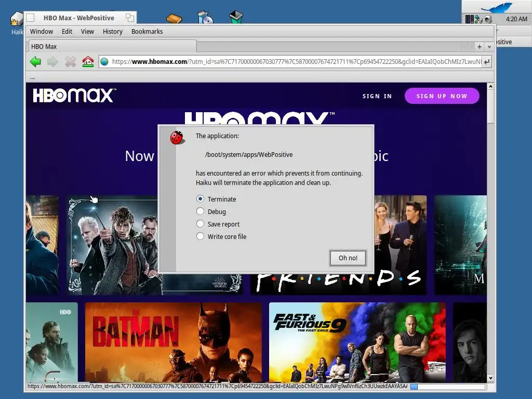This screenshot has width=532, height=399.
Task: Stop loading with the X icon
Action: [x=70, y=62]
